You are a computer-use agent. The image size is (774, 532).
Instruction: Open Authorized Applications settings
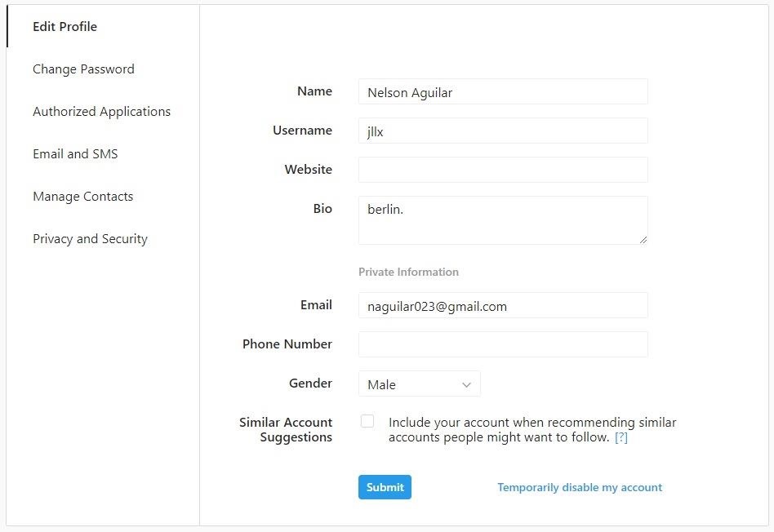101,111
